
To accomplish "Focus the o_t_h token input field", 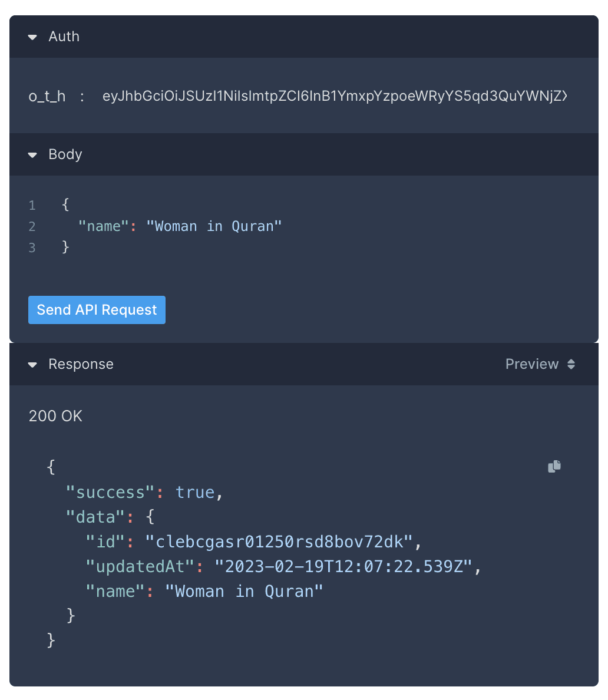I will pyautogui.click(x=334, y=96).
